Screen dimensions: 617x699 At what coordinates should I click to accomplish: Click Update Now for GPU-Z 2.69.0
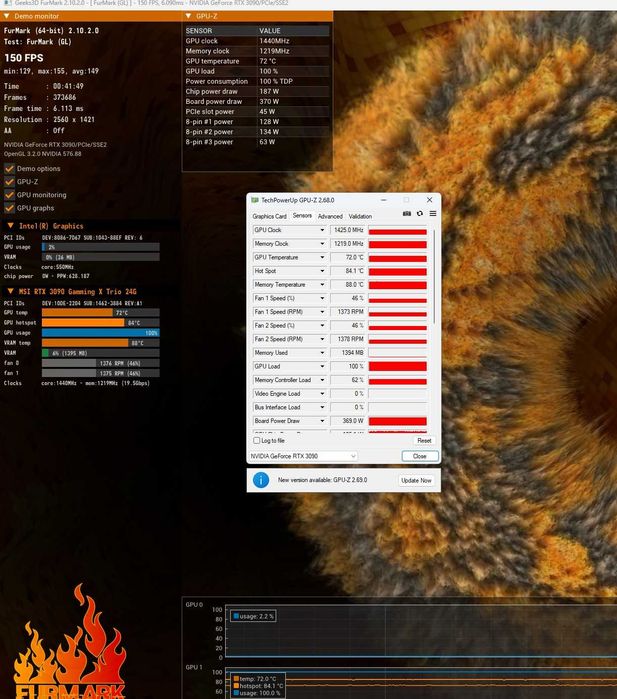(x=416, y=480)
